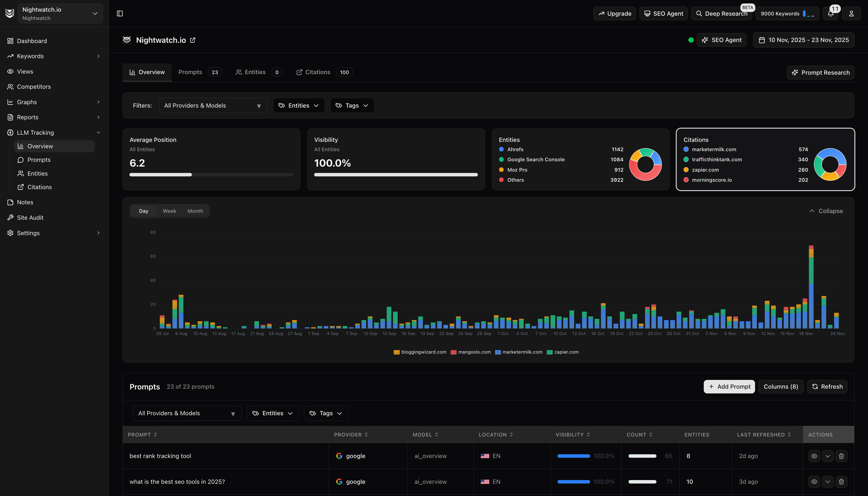Expand the Keywords sidebar submenu

99,56
